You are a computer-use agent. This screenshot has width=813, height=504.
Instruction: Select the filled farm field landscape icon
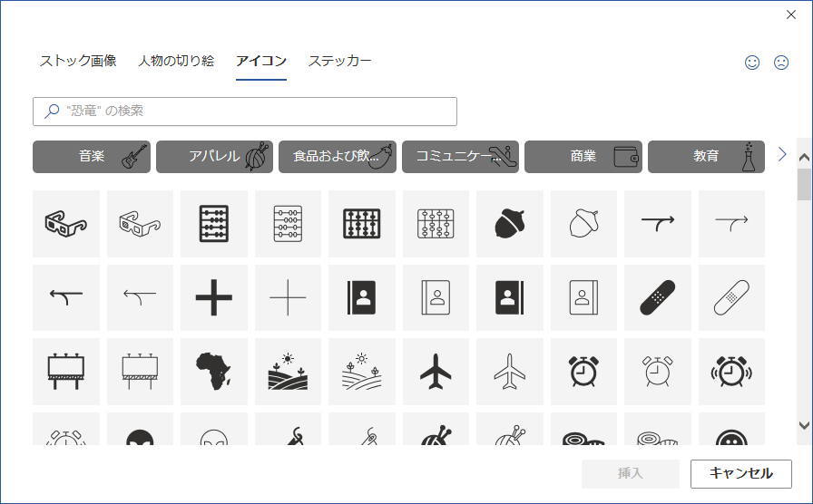288,372
